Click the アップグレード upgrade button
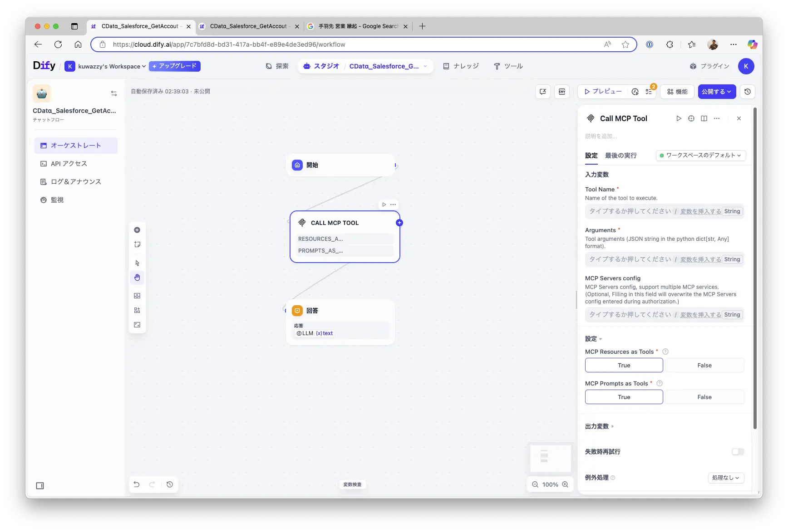Screen dimensions: 788x532 [175, 66]
